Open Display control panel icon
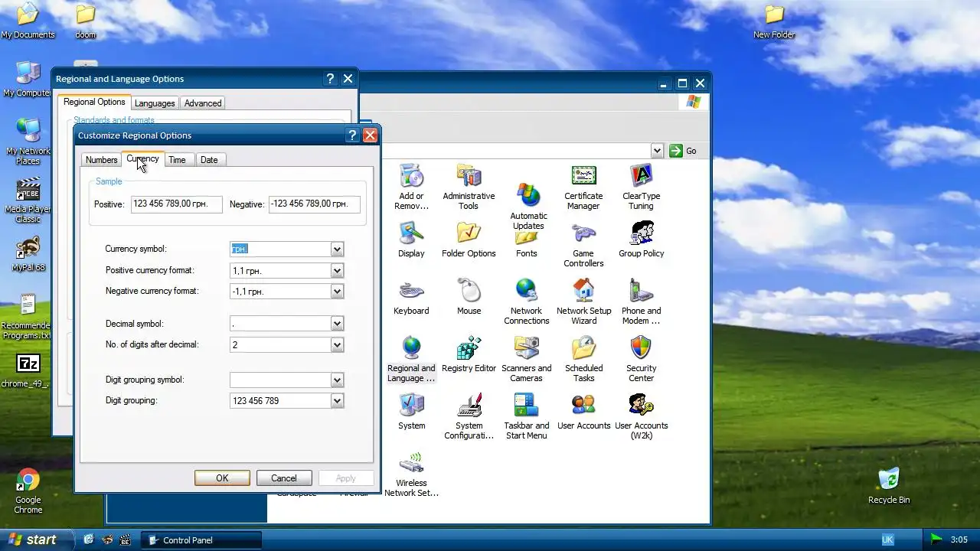The height and width of the screenshot is (551, 980). coord(411,240)
